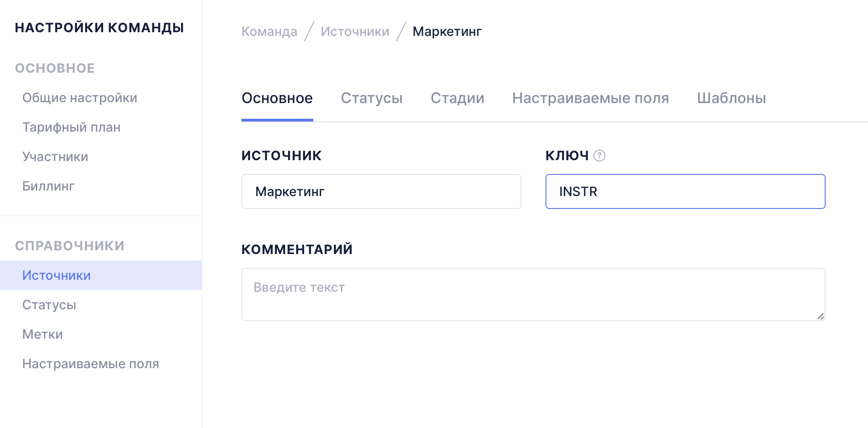Click the Комментарий text area

point(533,295)
